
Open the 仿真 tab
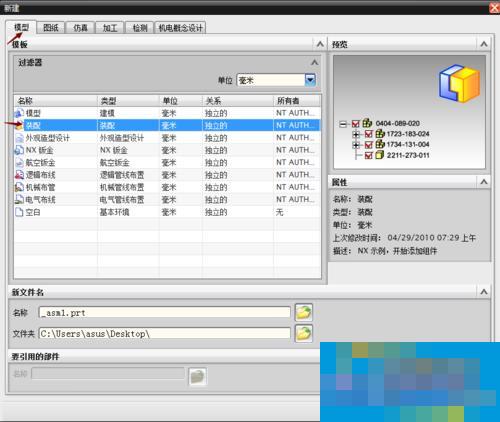(80, 28)
